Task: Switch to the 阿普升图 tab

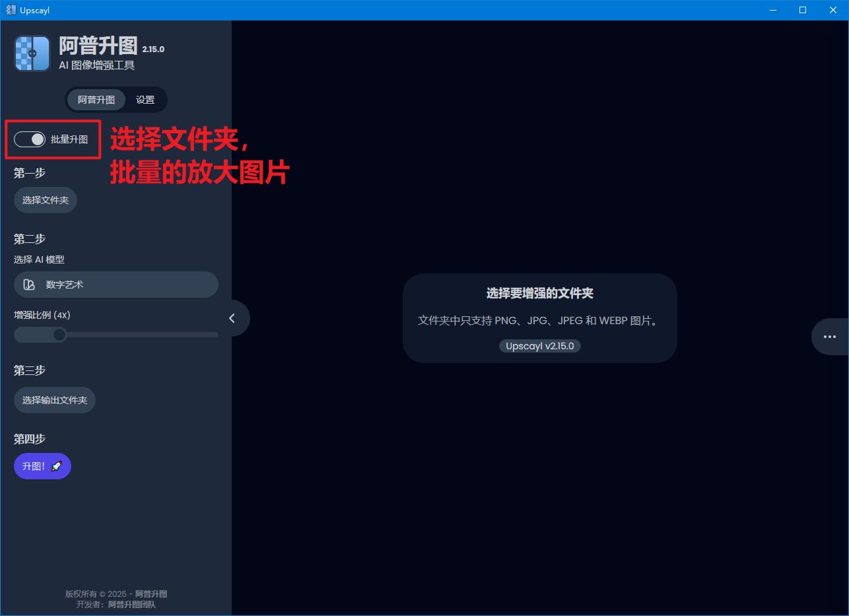Action: pyautogui.click(x=96, y=100)
